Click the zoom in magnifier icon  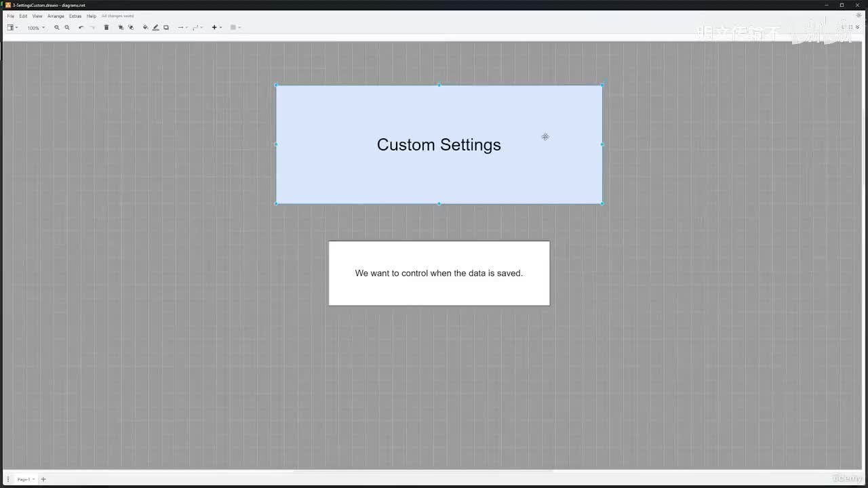tap(57, 28)
